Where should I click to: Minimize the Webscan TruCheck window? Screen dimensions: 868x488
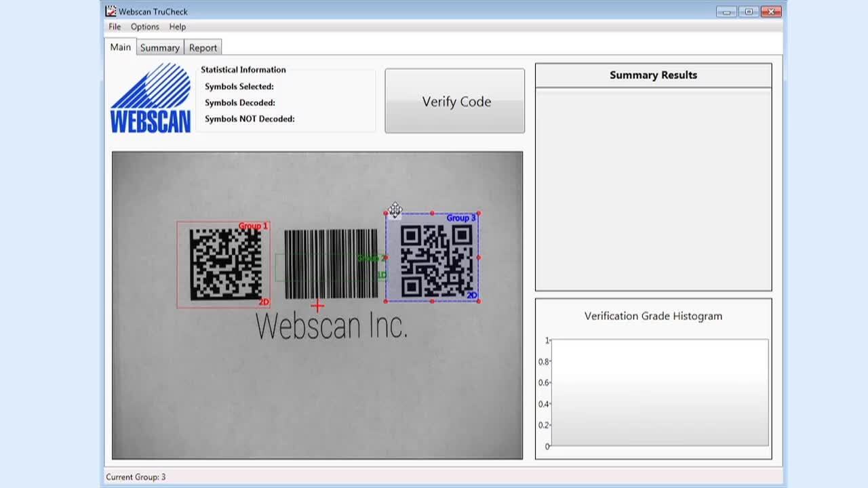point(726,12)
